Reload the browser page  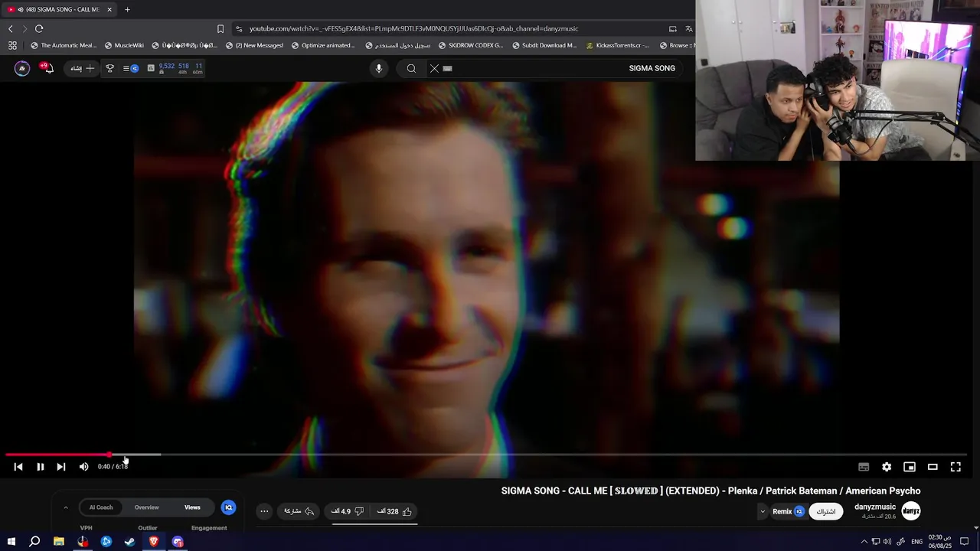[x=39, y=29]
